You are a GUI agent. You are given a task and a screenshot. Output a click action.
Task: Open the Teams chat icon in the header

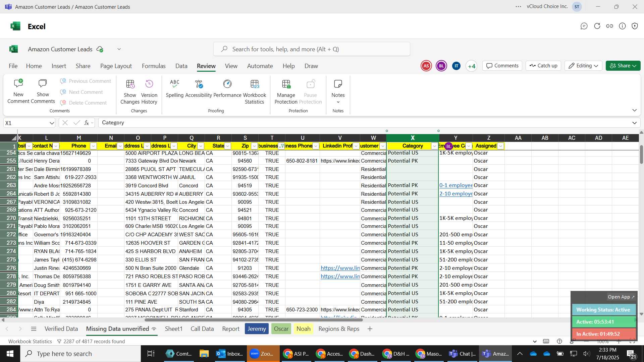[x=584, y=26]
